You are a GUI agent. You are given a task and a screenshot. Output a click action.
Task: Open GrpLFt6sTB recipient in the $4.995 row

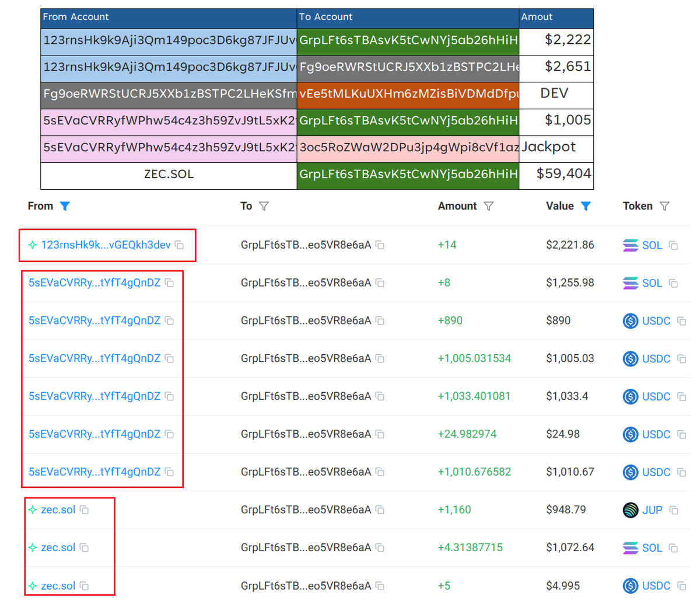pyautogui.click(x=306, y=585)
